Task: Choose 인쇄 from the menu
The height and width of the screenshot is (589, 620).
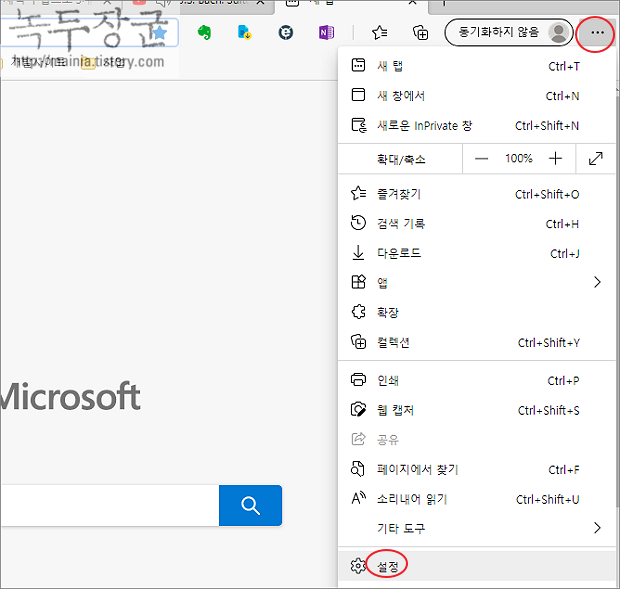Action: tap(476, 380)
